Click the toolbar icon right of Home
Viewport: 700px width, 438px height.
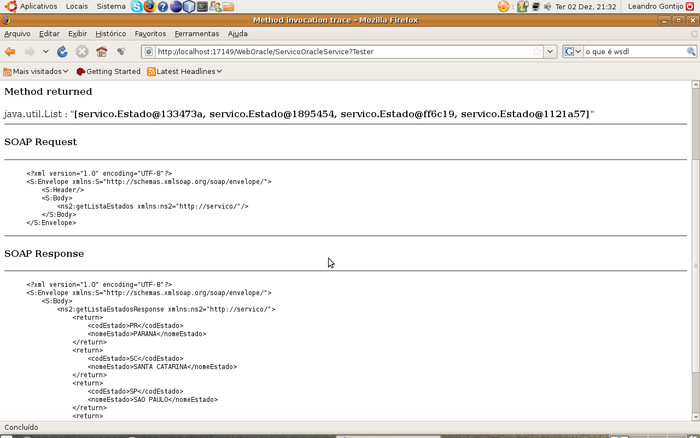click(x=121, y=52)
